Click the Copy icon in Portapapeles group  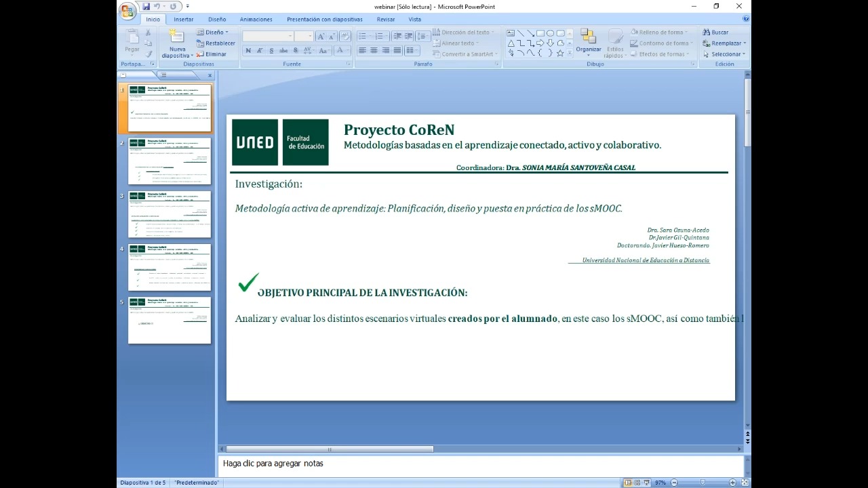149,43
